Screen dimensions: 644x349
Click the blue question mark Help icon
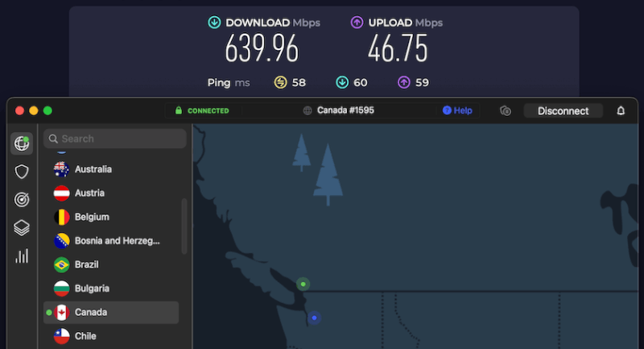click(x=447, y=110)
